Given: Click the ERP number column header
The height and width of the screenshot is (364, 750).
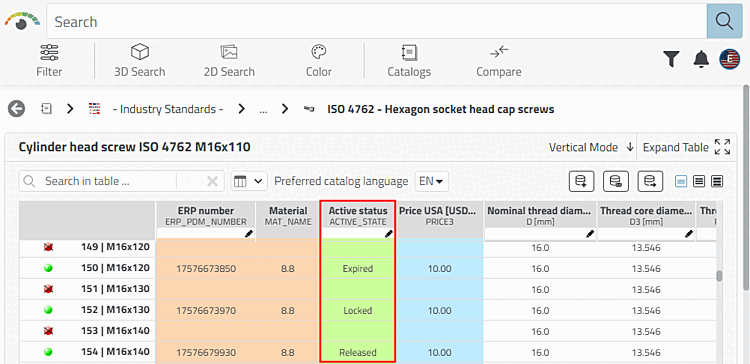Looking at the screenshot, I should coord(206,215).
